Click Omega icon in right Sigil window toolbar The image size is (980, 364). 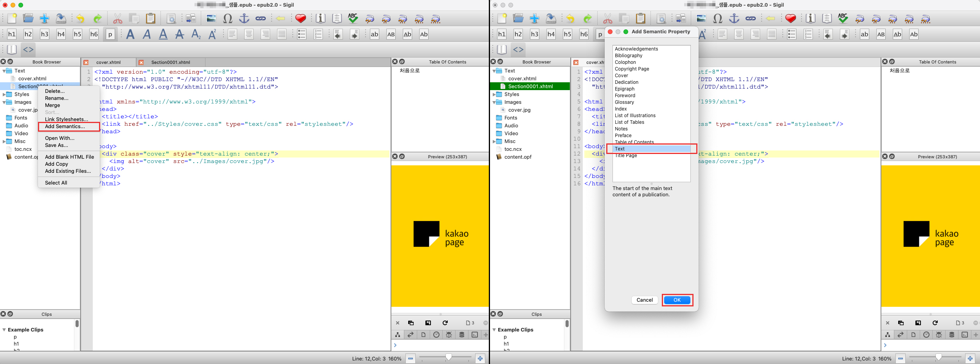coord(718,18)
